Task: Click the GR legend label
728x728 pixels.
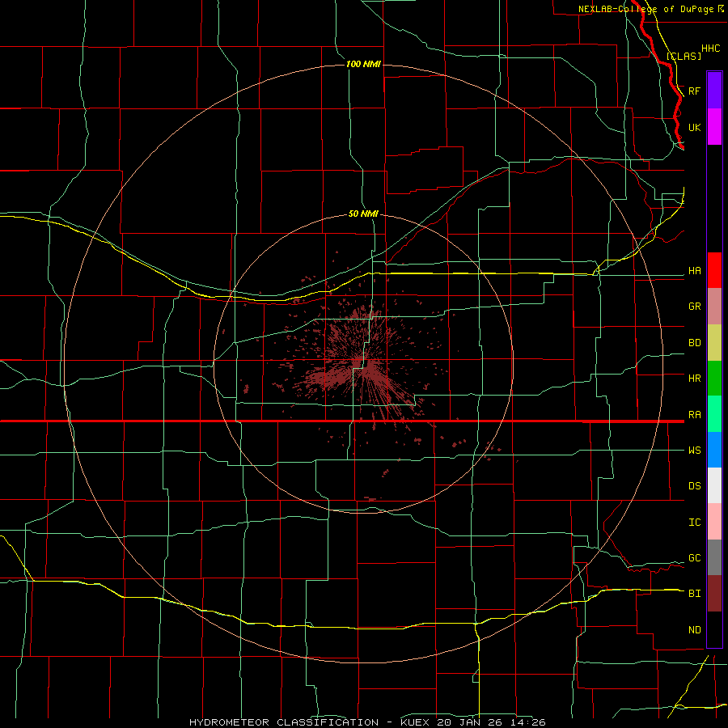Action: [x=694, y=307]
